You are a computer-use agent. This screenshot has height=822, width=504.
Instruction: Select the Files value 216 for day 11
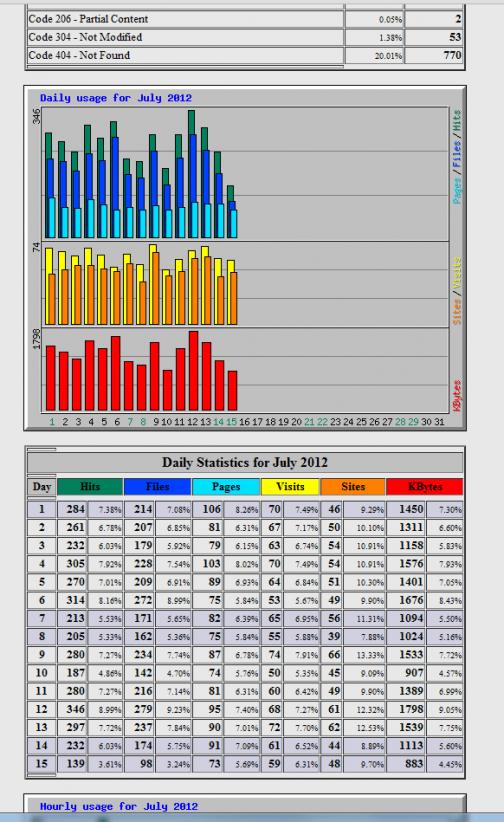click(x=143, y=691)
